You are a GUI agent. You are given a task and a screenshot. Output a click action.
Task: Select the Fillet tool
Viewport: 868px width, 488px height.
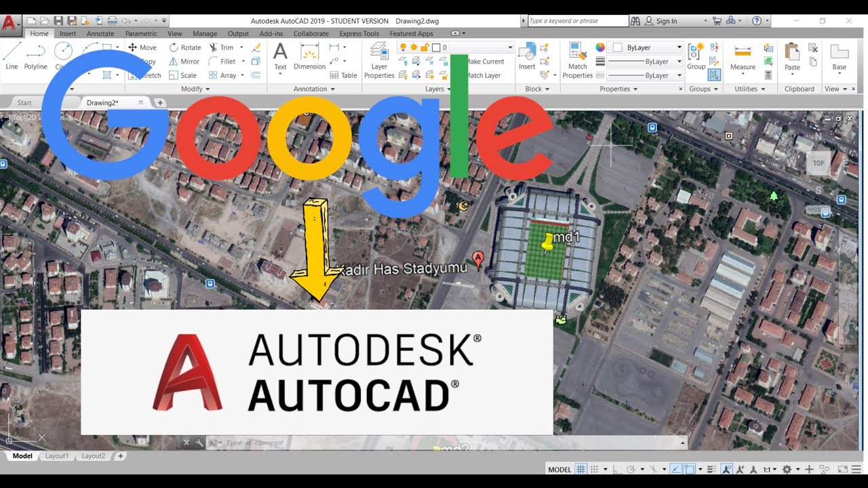click(x=222, y=62)
